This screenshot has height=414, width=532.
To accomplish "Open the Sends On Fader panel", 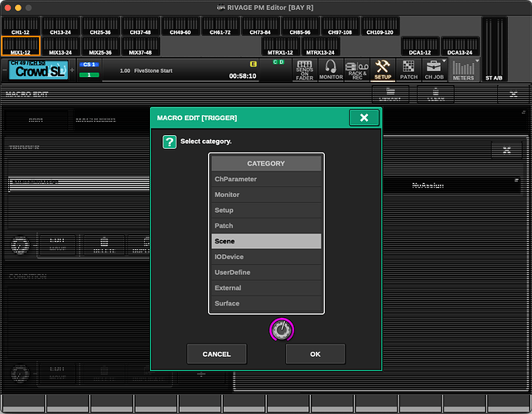I will pyautogui.click(x=304, y=70).
